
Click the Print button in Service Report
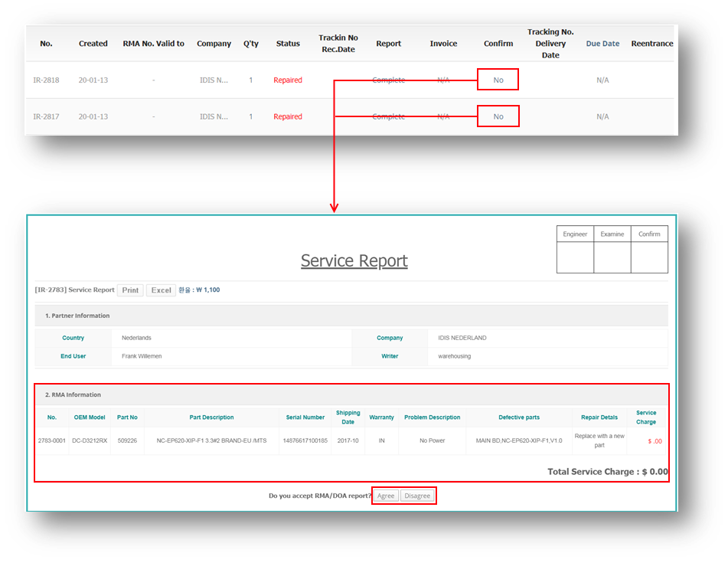click(130, 290)
